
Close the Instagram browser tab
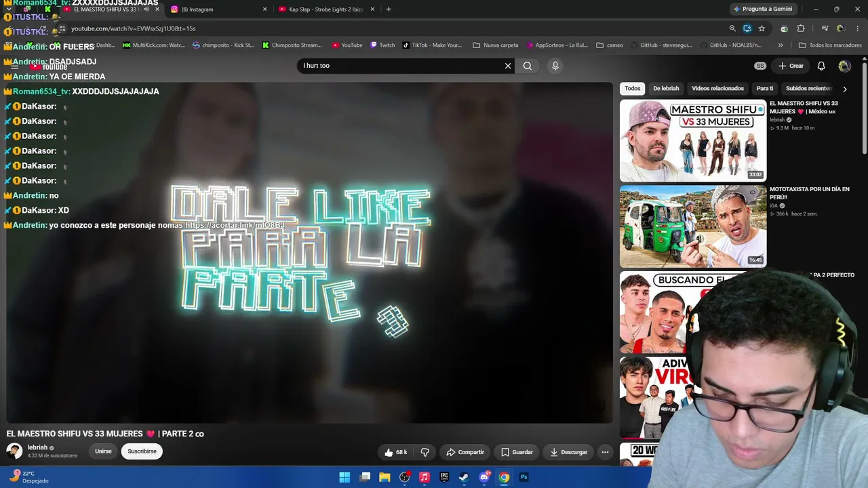click(264, 9)
